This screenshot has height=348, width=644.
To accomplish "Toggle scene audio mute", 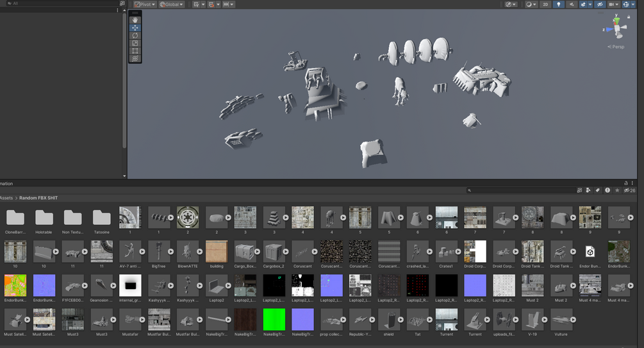I will click(572, 4).
